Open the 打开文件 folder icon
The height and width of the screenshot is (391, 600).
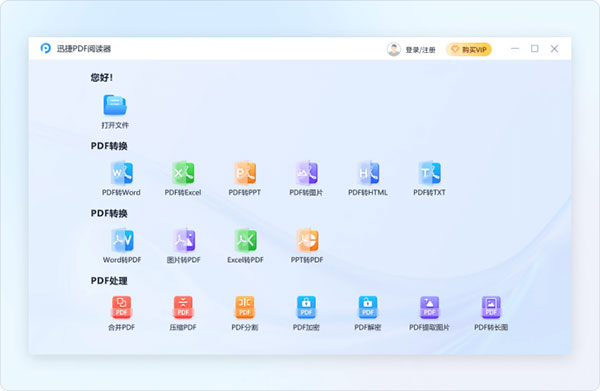click(115, 105)
